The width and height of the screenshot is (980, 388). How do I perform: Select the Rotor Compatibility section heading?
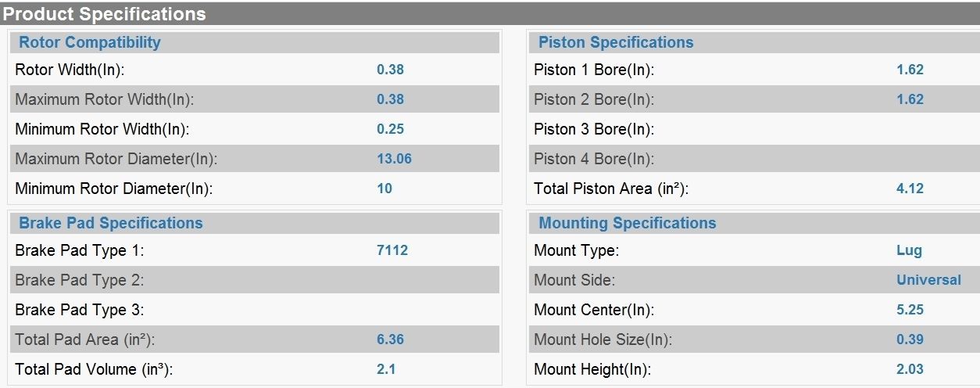90,42
